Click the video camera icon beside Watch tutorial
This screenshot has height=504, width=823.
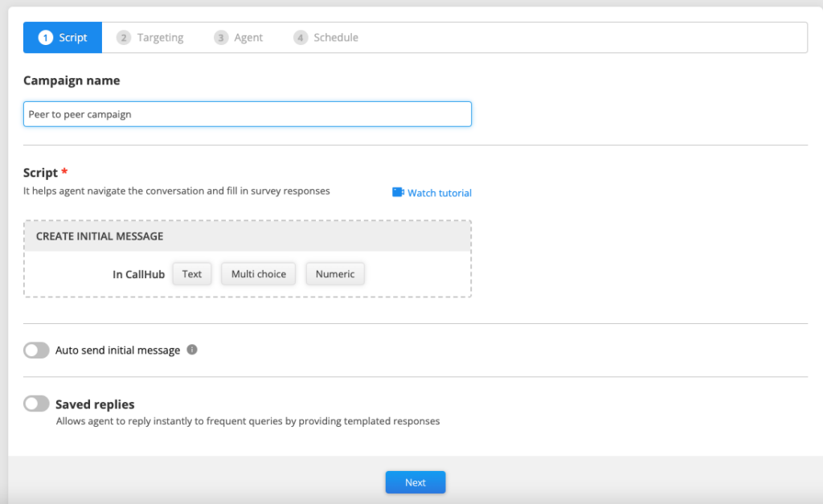tap(398, 192)
